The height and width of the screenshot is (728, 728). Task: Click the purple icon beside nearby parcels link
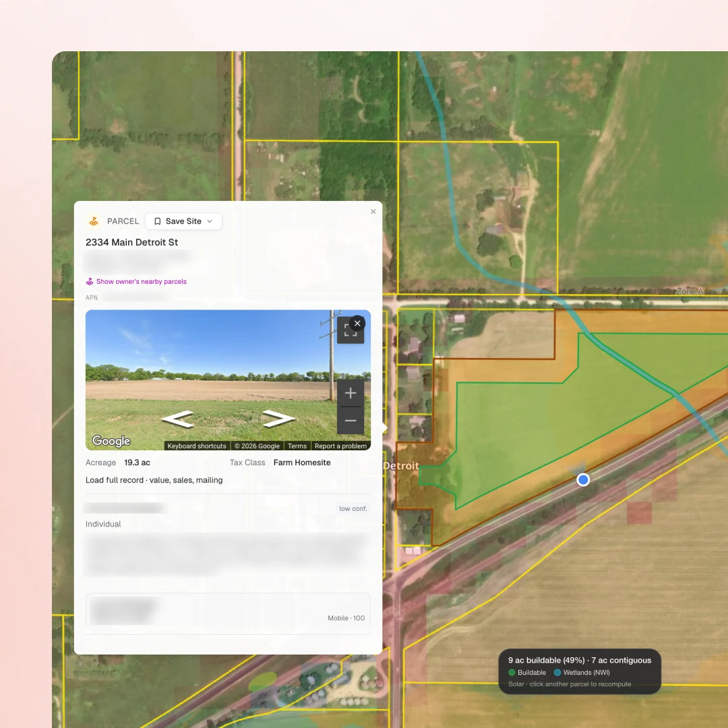coord(90,281)
